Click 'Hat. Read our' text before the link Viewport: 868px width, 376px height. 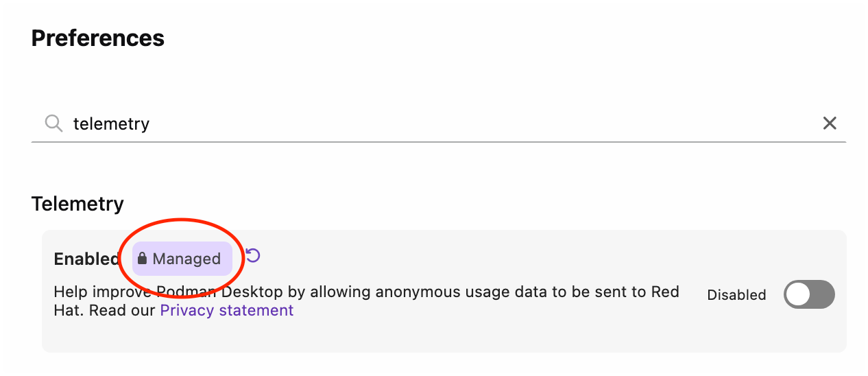(105, 310)
